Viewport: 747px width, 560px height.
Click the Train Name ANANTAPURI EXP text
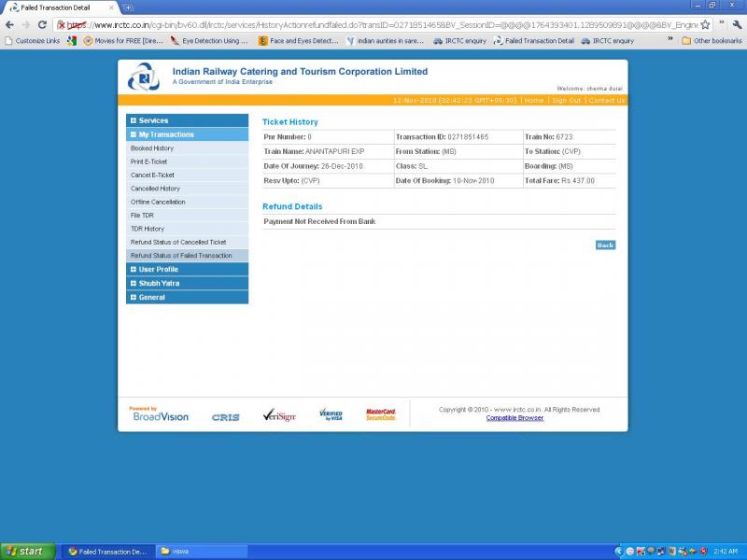tap(314, 151)
